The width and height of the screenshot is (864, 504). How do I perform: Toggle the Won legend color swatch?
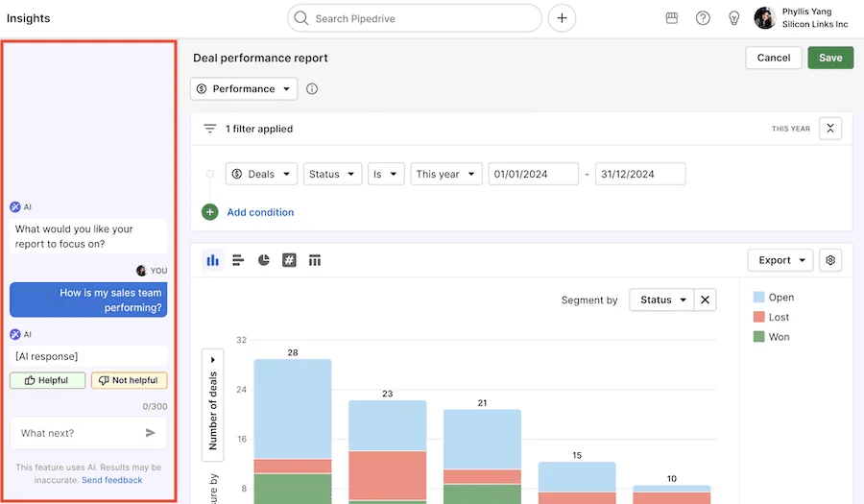(x=758, y=337)
